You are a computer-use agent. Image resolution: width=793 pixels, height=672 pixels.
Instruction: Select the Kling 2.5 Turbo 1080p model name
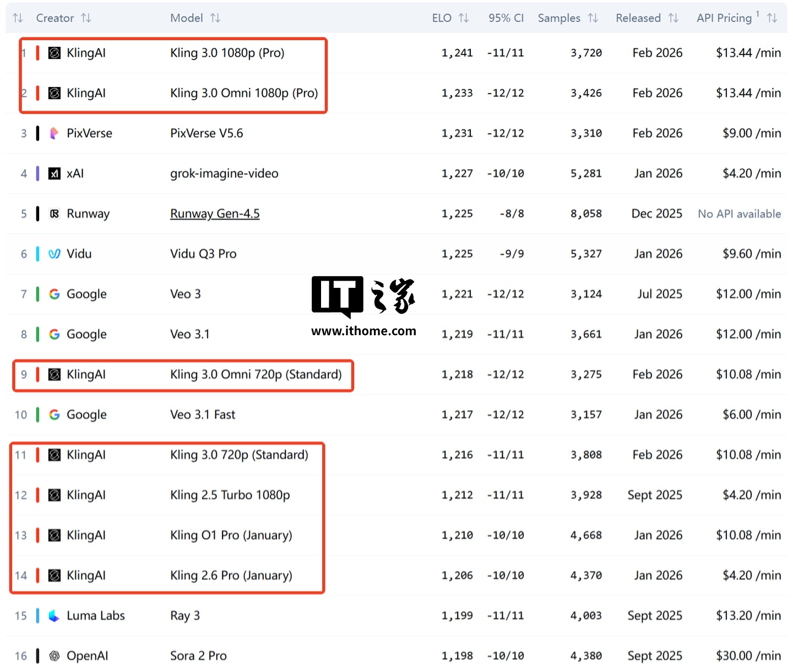coord(230,495)
